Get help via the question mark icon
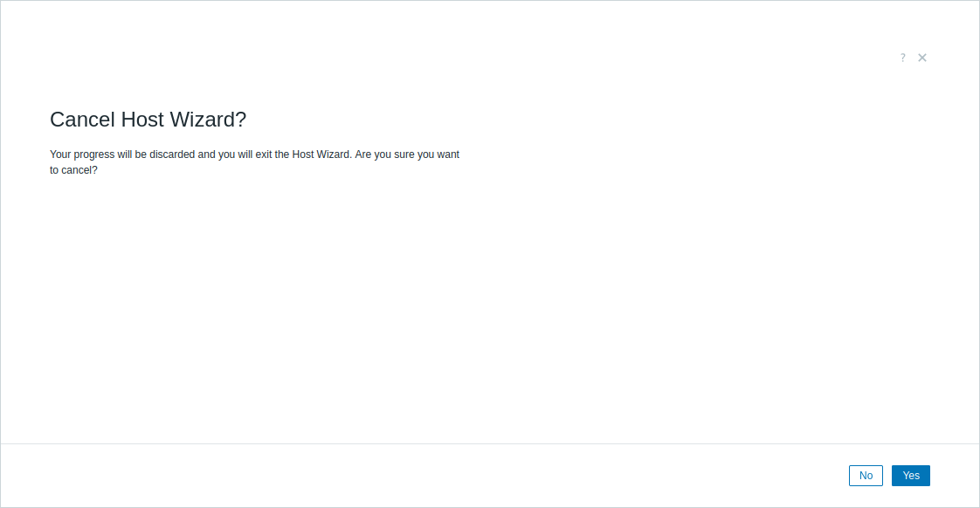This screenshot has height=508, width=980. pos(903,58)
